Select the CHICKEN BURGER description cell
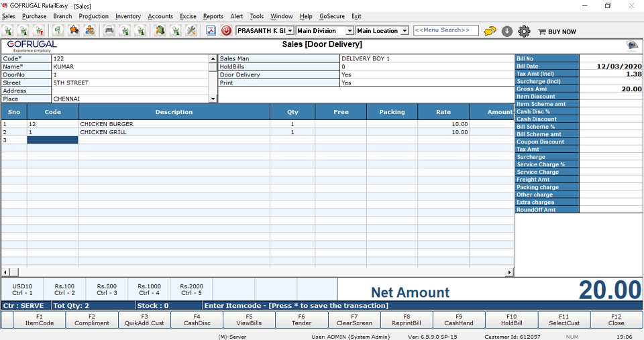644x340 pixels. pyautogui.click(x=174, y=124)
